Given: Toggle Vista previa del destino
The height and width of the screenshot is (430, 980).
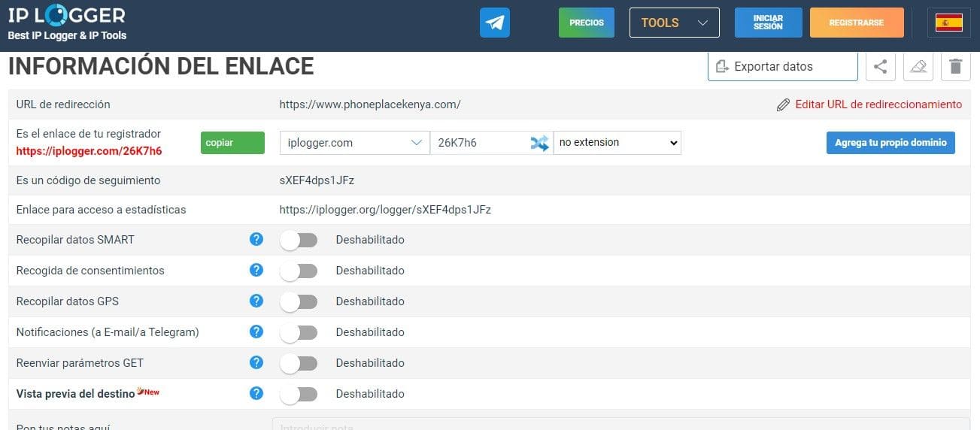Looking at the screenshot, I should pos(299,394).
